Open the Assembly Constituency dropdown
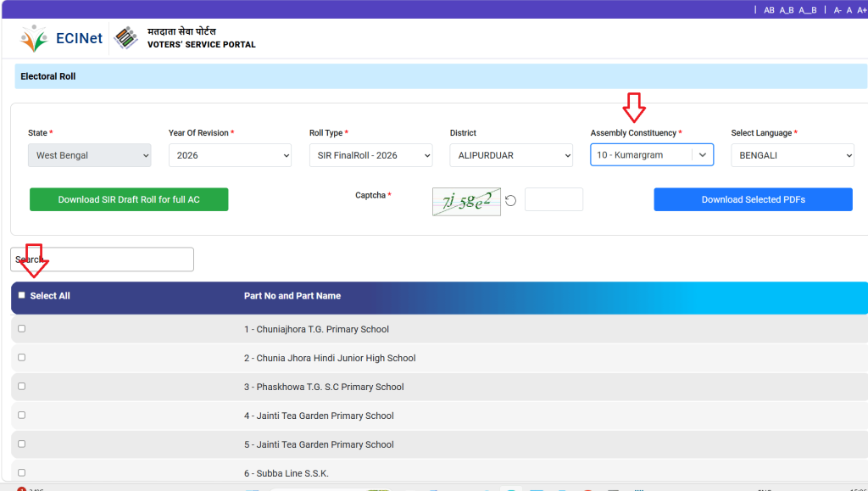The image size is (868, 491). click(651, 154)
